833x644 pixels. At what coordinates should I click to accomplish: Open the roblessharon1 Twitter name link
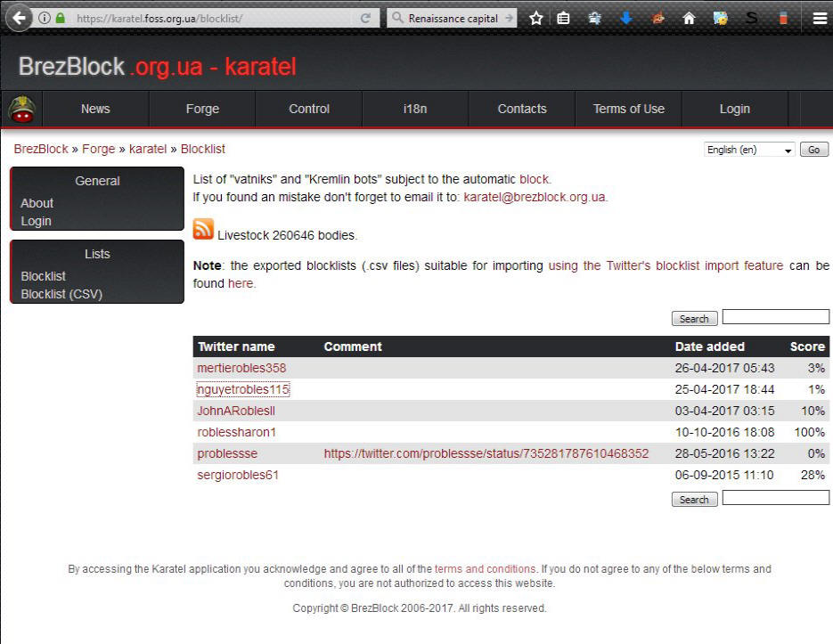pyautogui.click(x=236, y=432)
